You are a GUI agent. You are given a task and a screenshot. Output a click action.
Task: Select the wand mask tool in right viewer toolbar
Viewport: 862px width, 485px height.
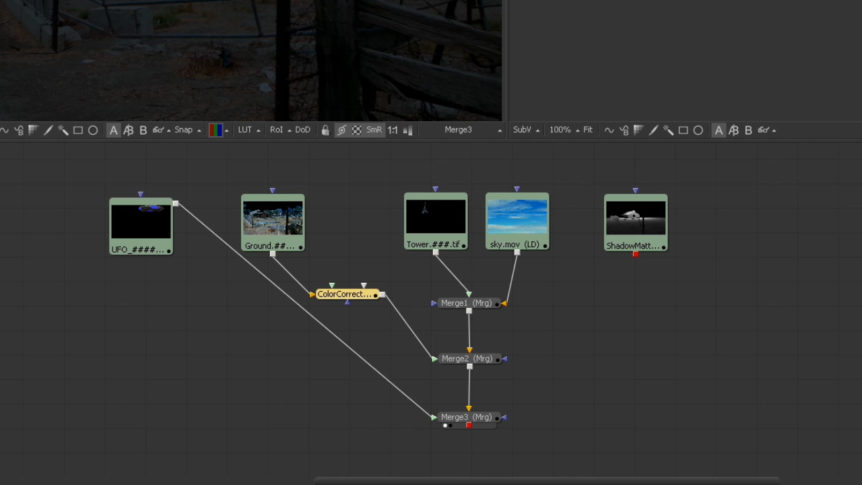click(x=668, y=130)
